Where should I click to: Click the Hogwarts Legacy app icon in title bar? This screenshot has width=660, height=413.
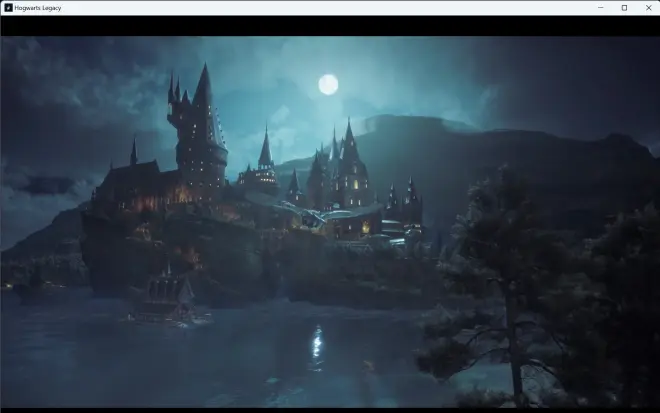click(8, 7)
